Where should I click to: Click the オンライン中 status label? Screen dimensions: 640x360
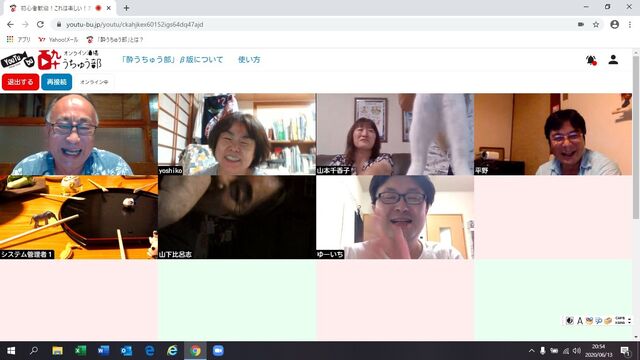point(94,82)
